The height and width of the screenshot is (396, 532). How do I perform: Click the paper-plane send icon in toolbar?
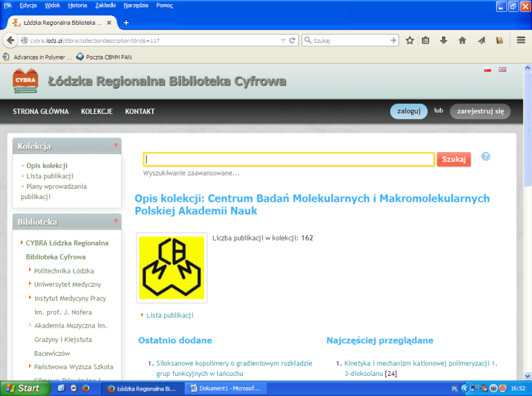pos(481,40)
